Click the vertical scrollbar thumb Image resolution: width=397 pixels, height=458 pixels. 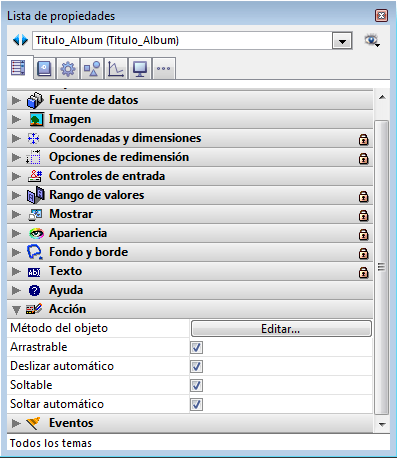(x=382, y=267)
